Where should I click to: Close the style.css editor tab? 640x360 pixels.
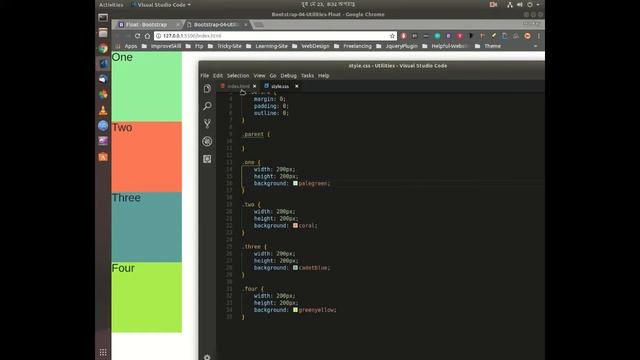click(297, 86)
